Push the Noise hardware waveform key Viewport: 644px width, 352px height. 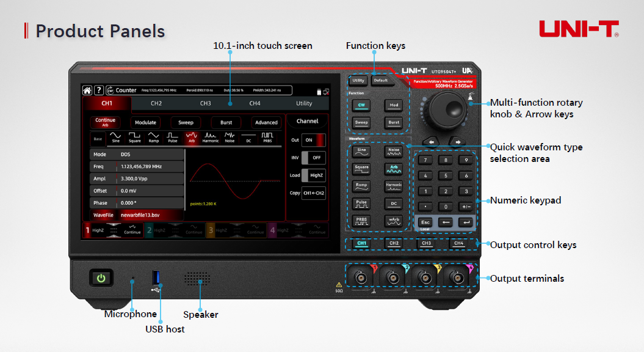coord(394,152)
